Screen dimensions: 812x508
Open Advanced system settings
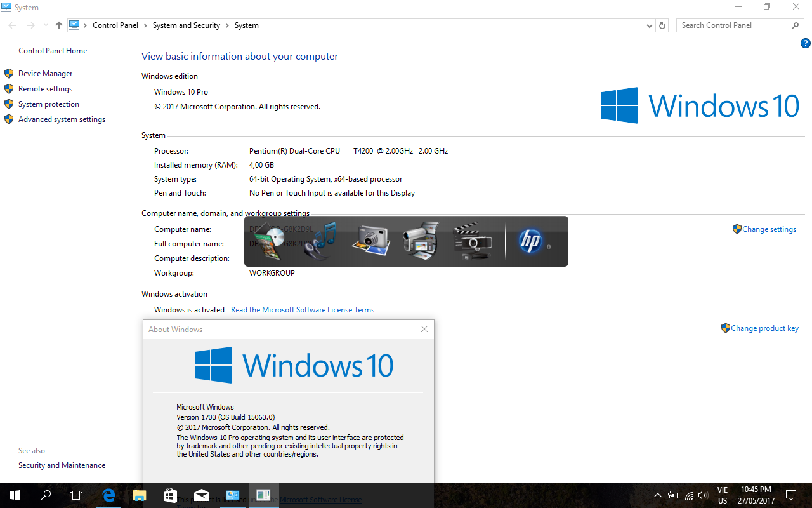[62, 119]
